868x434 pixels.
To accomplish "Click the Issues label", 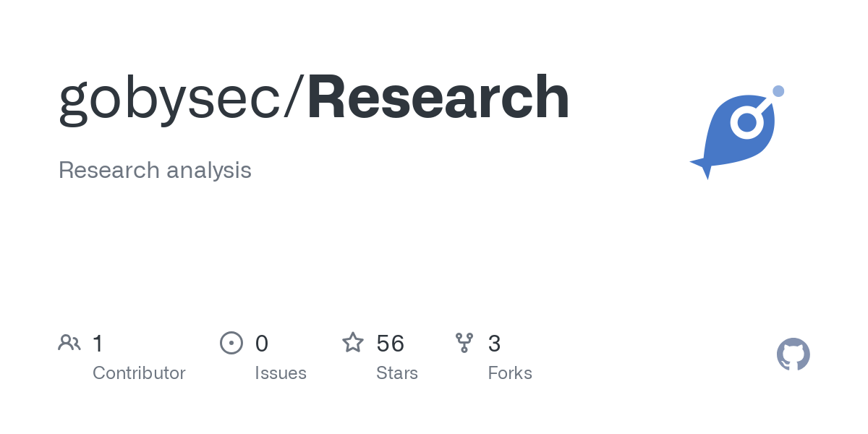I will tap(281, 373).
